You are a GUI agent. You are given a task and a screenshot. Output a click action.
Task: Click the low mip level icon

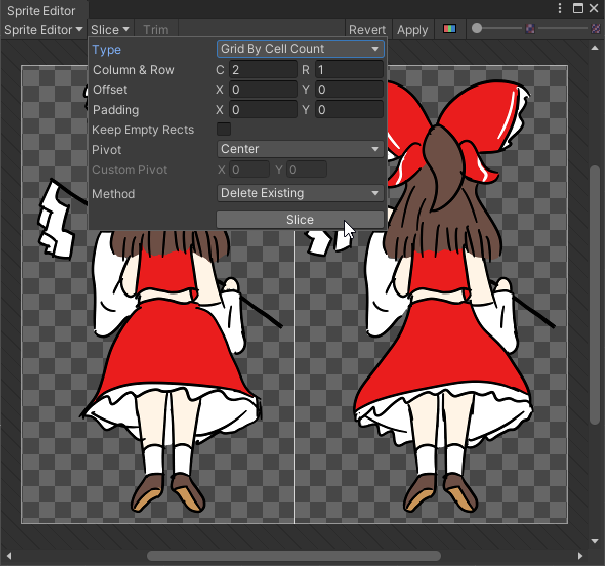click(530, 29)
